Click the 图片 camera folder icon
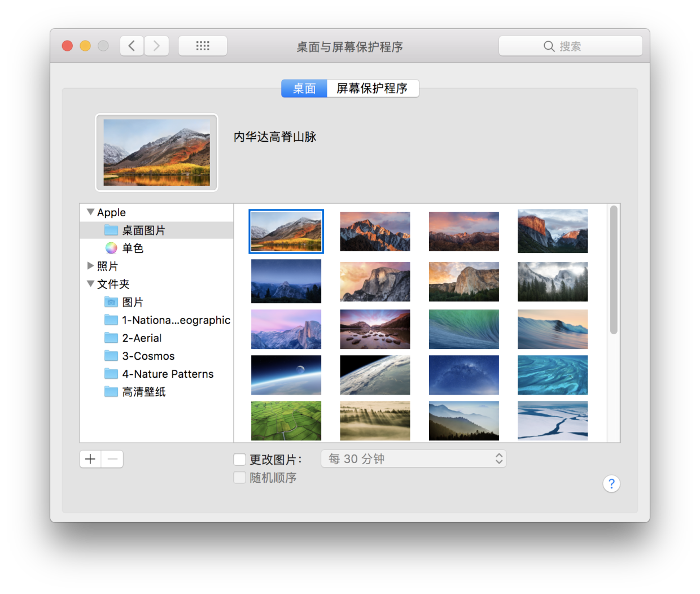700x594 pixels. (111, 302)
